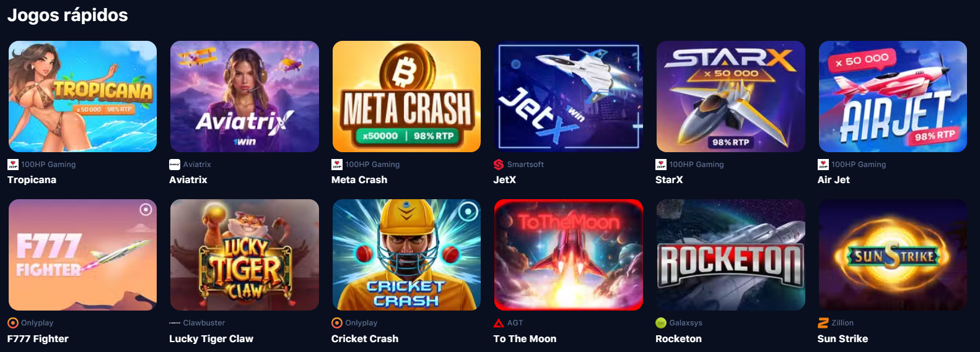Image resolution: width=980 pixels, height=352 pixels.
Task: Open the Tropicana game thumbnail
Action: coord(82,97)
